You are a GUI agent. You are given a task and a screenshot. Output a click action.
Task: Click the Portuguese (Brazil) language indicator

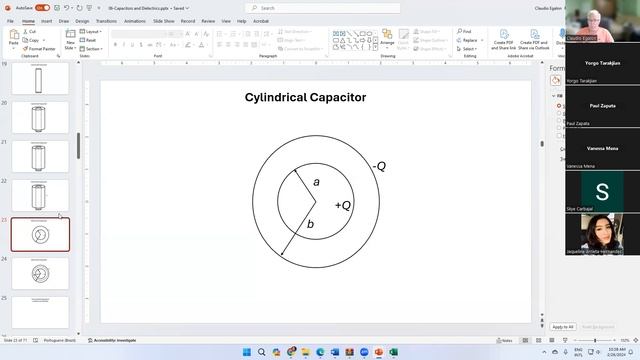pos(60,340)
